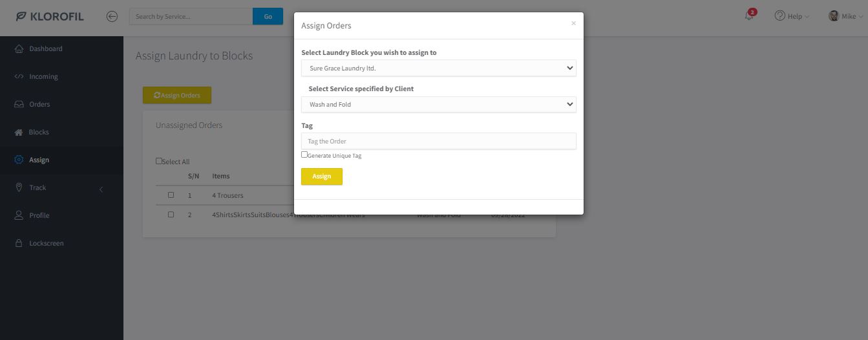Open the Help menu in header
This screenshot has width=868, height=340.
pyautogui.click(x=792, y=16)
